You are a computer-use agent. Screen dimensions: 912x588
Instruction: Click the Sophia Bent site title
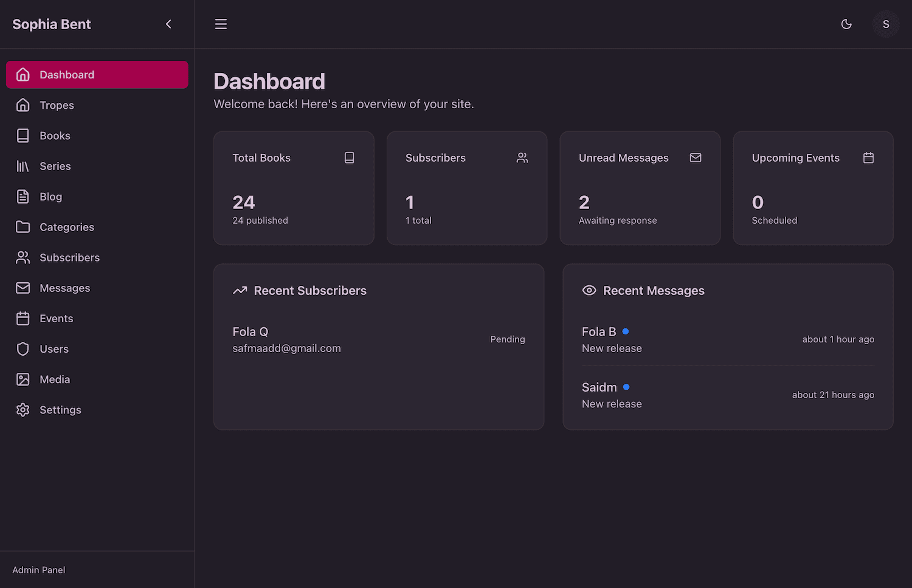(52, 24)
